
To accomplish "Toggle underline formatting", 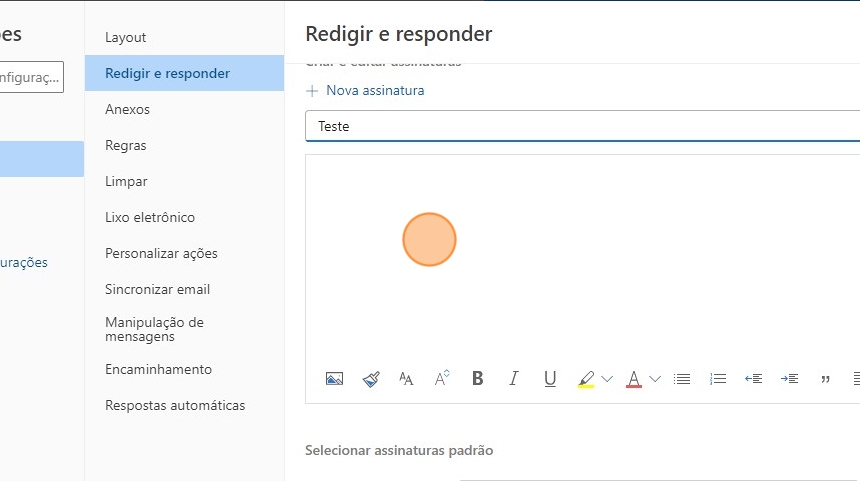I will point(550,379).
